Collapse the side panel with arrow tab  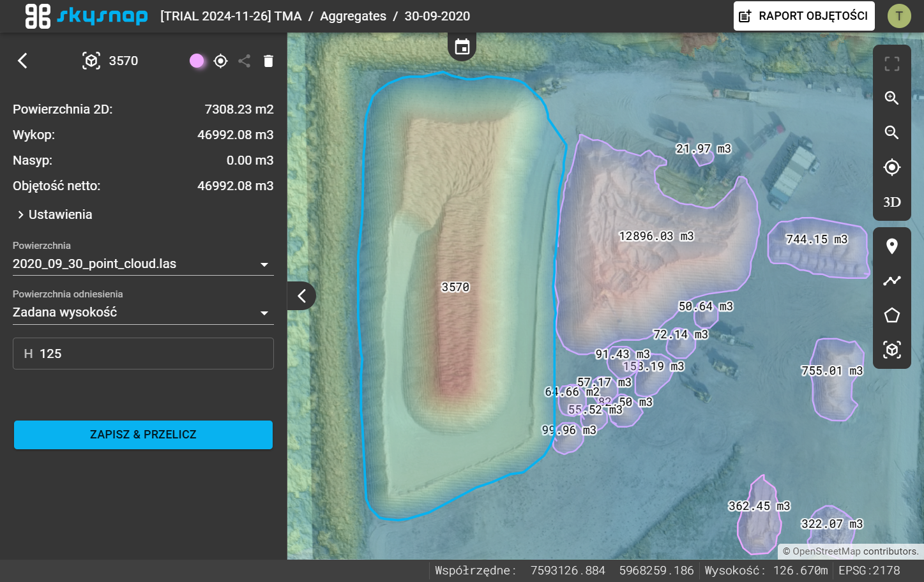pyautogui.click(x=302, y=296)
